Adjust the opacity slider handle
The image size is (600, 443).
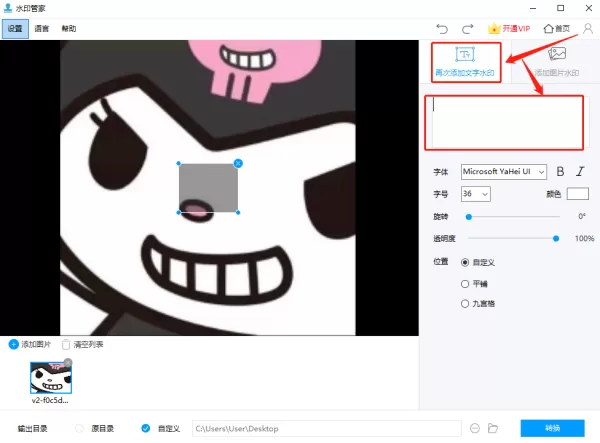[x=556, y=239]
